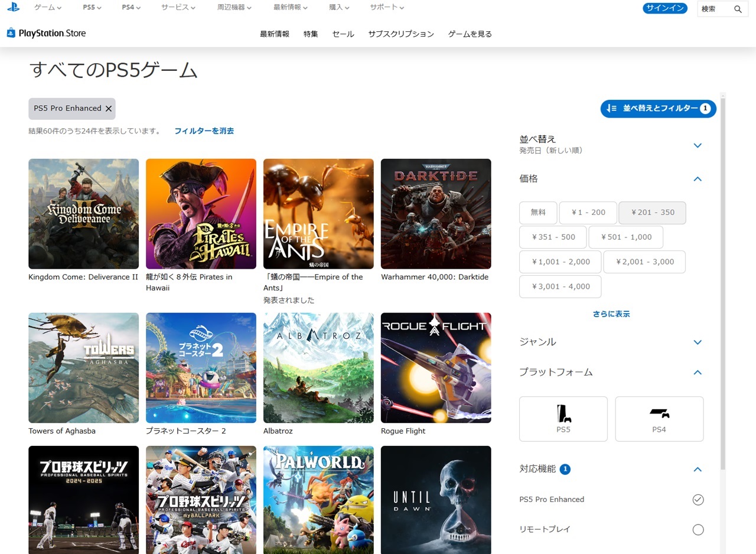
Task: Click the PS4 console platform icon
Action: tap(659, 413)
